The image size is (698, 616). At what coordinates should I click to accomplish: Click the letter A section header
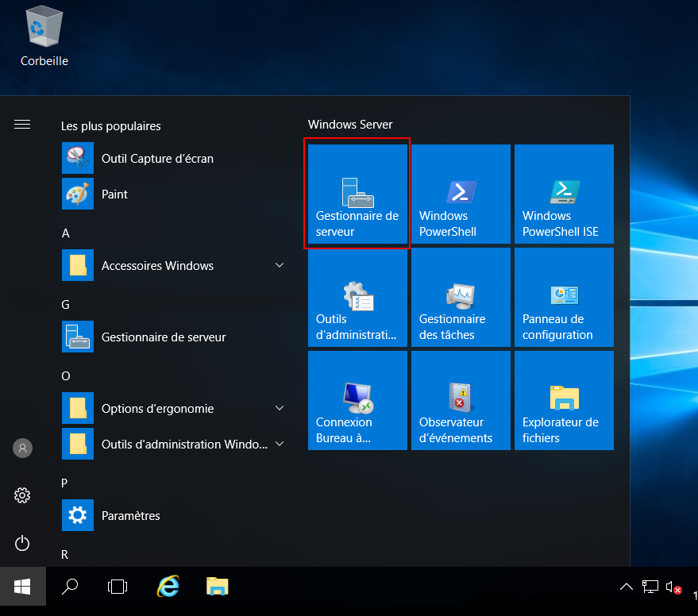point(65,233)
